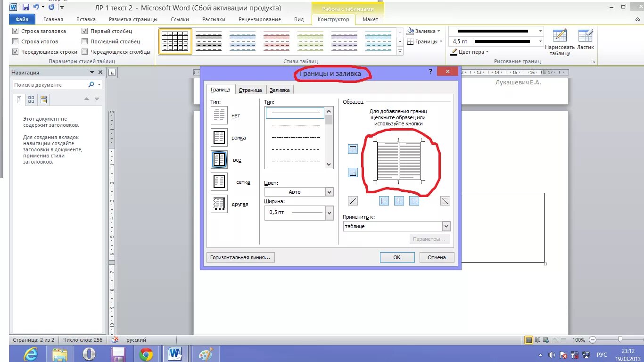644x362 pixels.
Task: Click the 'Отмена' button
Action: click(x=437, y=257)
